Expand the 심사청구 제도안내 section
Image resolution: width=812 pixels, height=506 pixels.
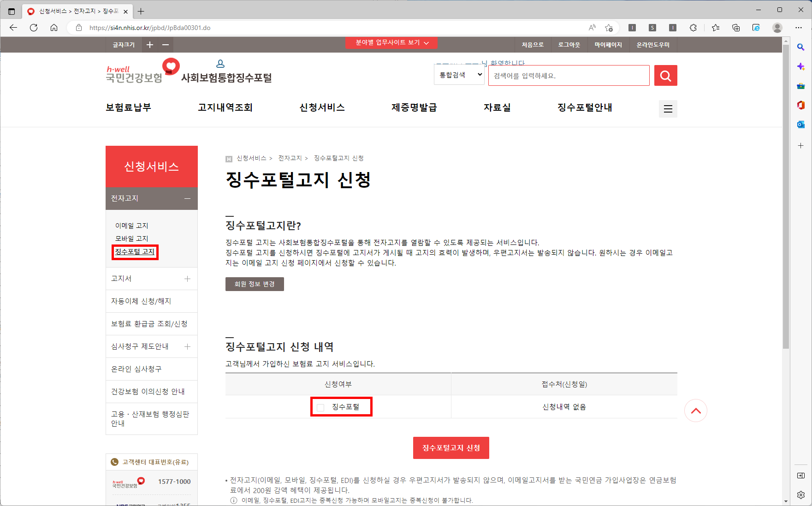(x=187, y=346)
